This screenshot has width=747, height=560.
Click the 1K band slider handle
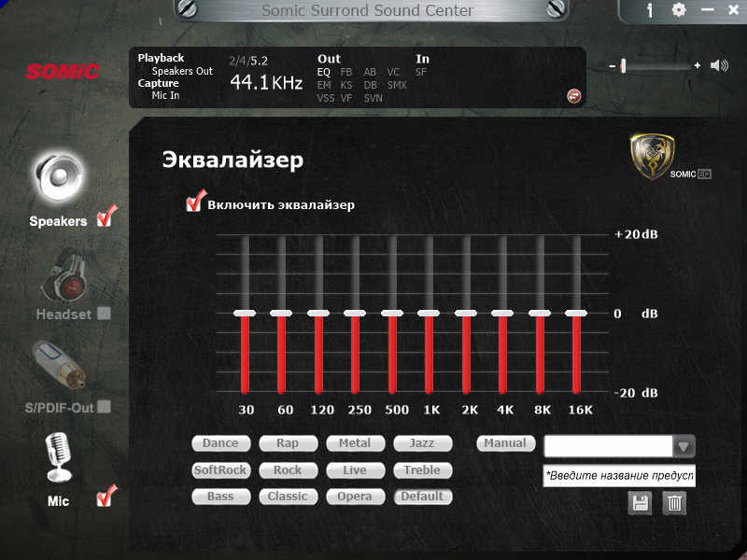[x=429, y=313]
